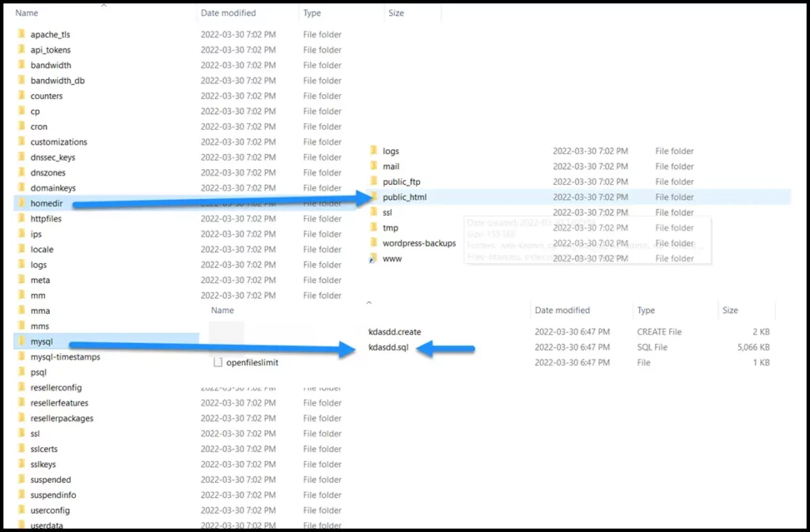Screen dimensions: 810x532
Task: Click the openfileslimit file icon
Action: [x=219, y=362]
